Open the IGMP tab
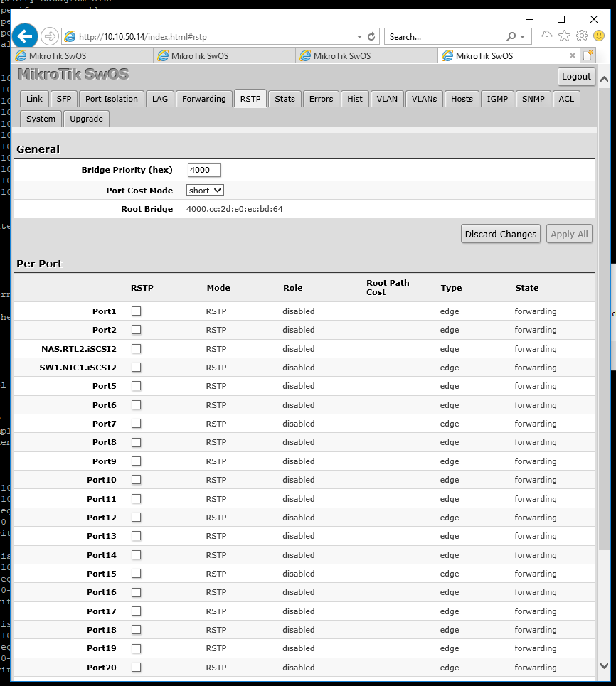616x686 pixels. pyautogui.click(x=498, y=99)
